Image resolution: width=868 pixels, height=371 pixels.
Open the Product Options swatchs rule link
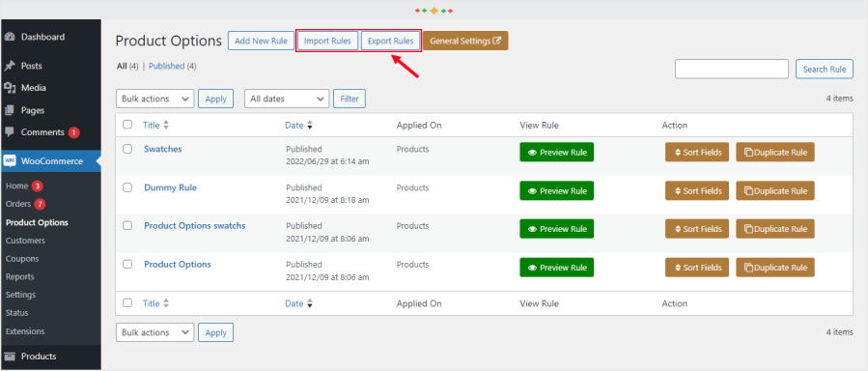point(195,226)
